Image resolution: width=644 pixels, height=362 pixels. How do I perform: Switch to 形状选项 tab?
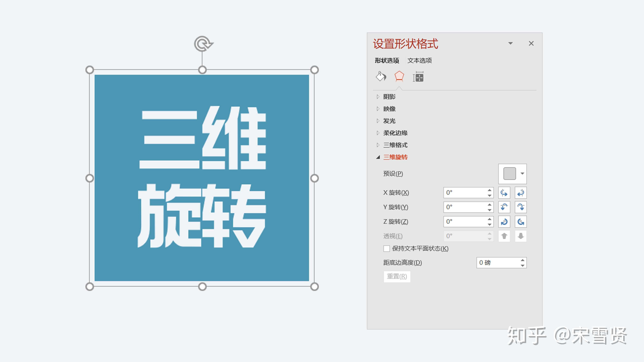387,60
